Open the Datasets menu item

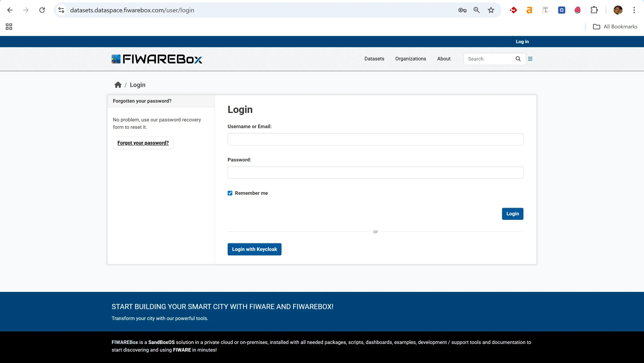coord(374,59)
